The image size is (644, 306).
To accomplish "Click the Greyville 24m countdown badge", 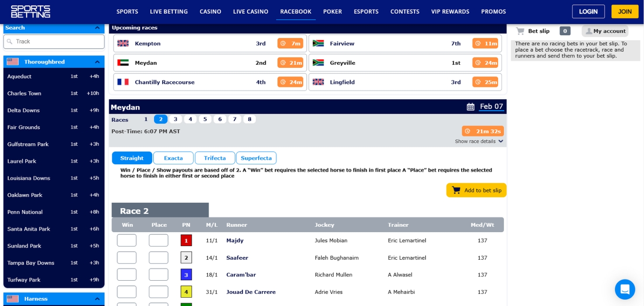I will pos(485,63).
